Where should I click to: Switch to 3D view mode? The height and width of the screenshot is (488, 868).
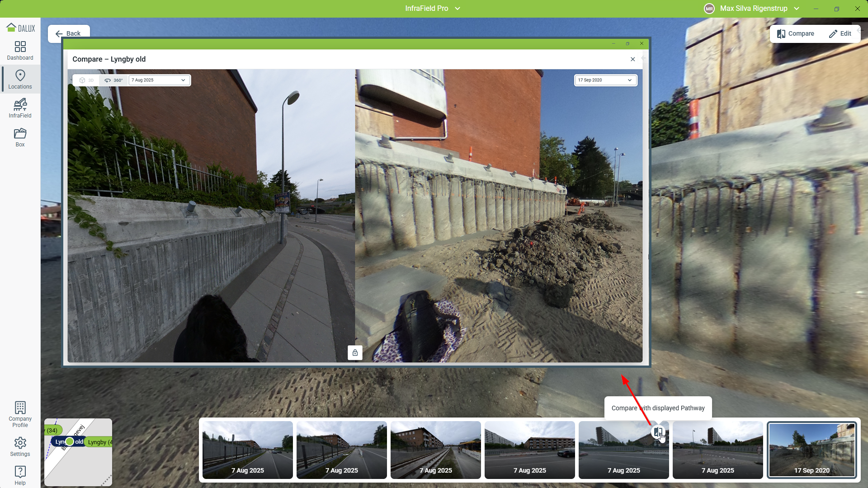tap(86, 80)
